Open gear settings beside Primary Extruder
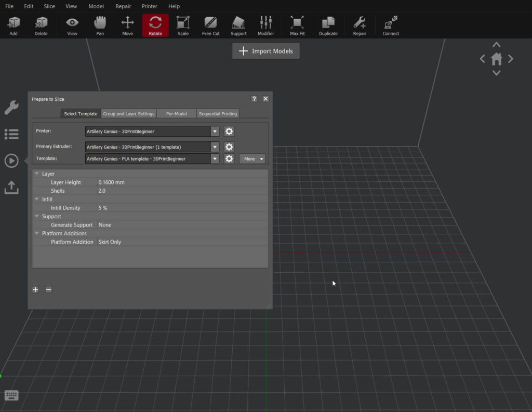This screenshot has height=412, width=532. pyautogui.click(x=229, y=147)
